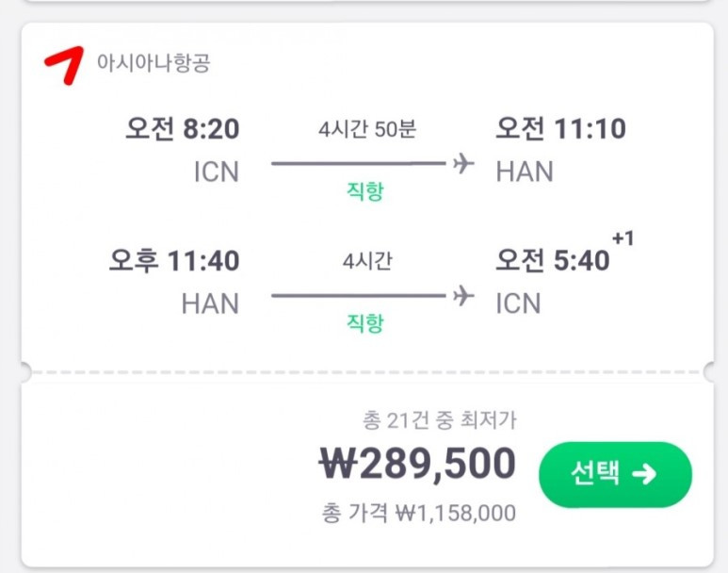Click the return flight airplane icon
This screenshot has height=573, width=728.
coord(461,296)
